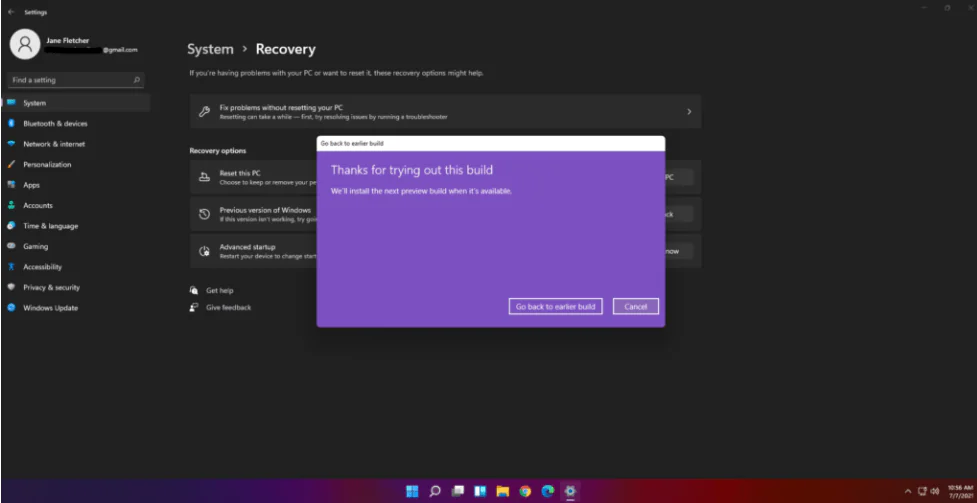
Task: Select Accounts in the sidebar
Action: click(38, 205)
